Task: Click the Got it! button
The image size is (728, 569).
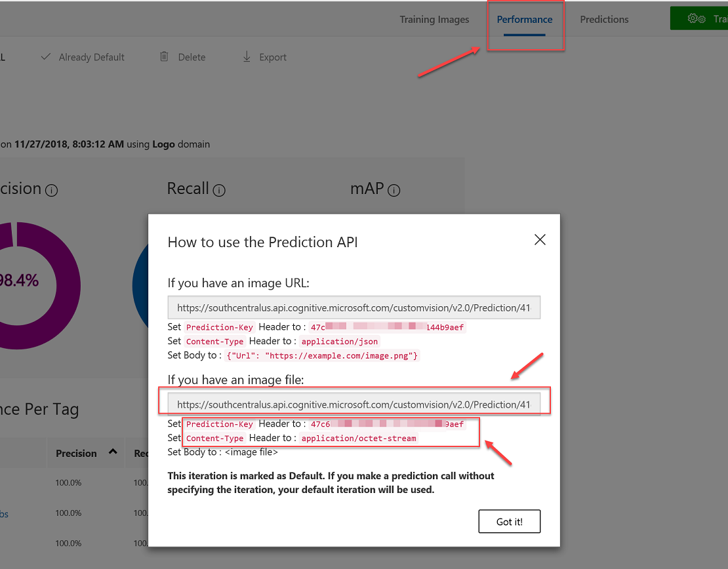Action: pos(510,522)
